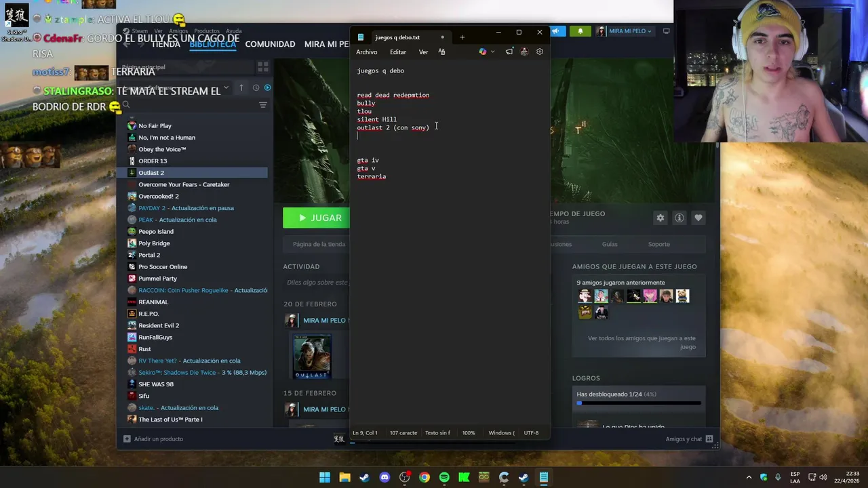
Task: Expand the Copilot dropdown arrow in Notepad
Action: pyautogui.click(x=492, y=52)
